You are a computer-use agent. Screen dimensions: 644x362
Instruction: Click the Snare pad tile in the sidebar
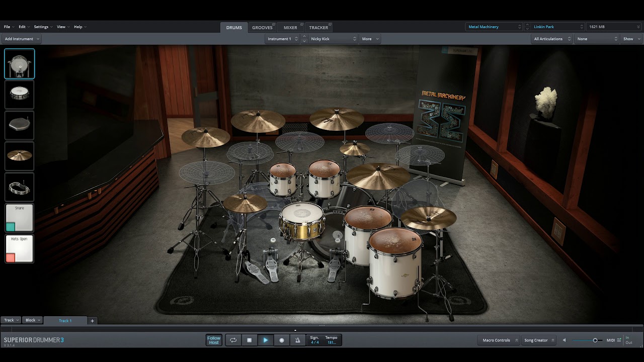pos(19,217)
